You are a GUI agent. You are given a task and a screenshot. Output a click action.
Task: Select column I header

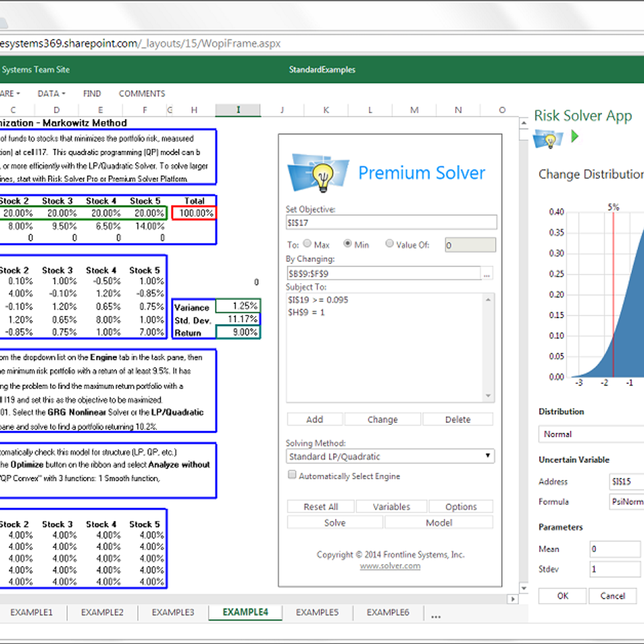[x=238, y=110]
